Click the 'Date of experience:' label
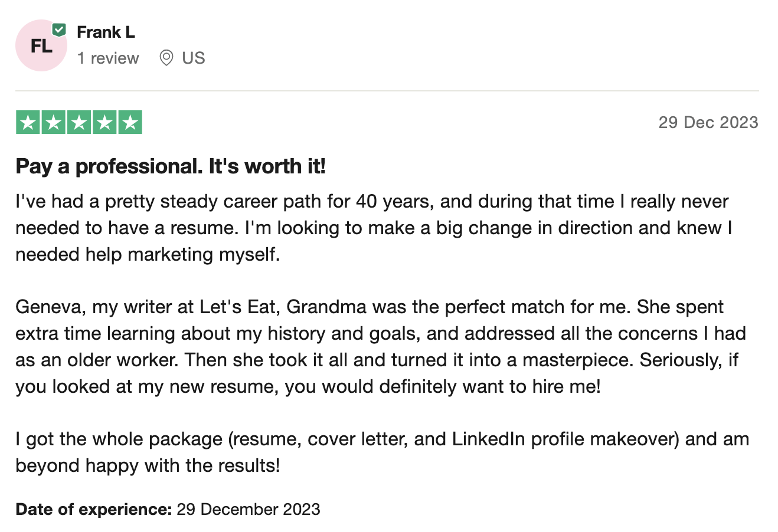The height and width of the screenshot is (532, 778). point(94,509)
